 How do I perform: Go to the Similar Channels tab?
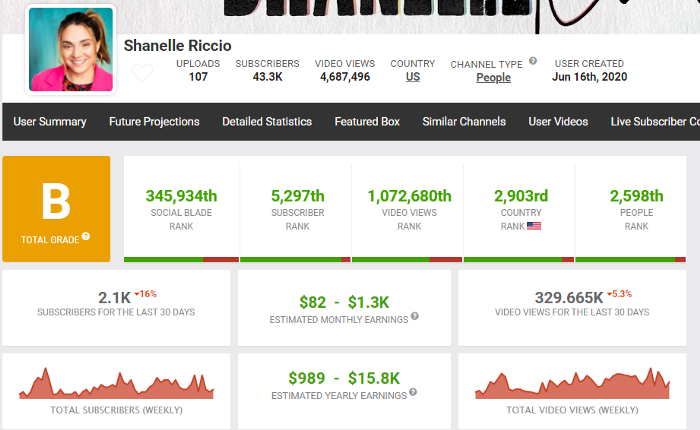tap(464, 122)
